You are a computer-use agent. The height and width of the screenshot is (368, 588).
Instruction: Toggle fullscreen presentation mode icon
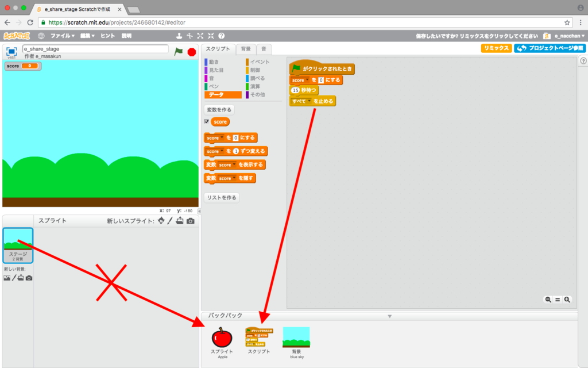coord(11,51)
